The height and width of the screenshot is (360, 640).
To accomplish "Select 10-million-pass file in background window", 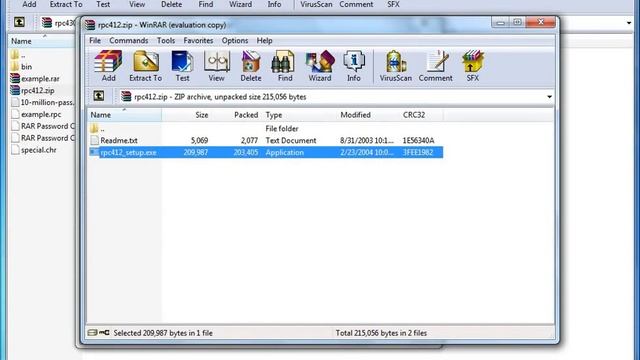I will (x=43, y=102).
